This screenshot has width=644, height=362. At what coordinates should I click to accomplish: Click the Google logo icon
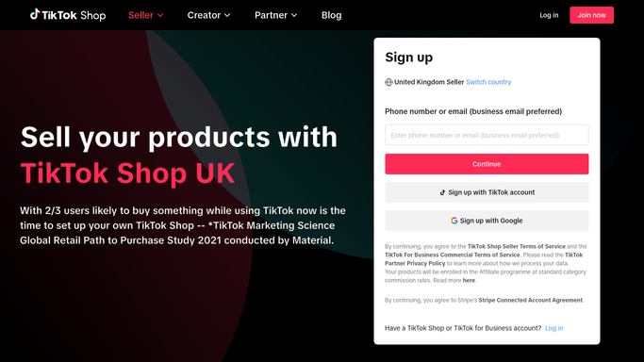tap(454, 221)
